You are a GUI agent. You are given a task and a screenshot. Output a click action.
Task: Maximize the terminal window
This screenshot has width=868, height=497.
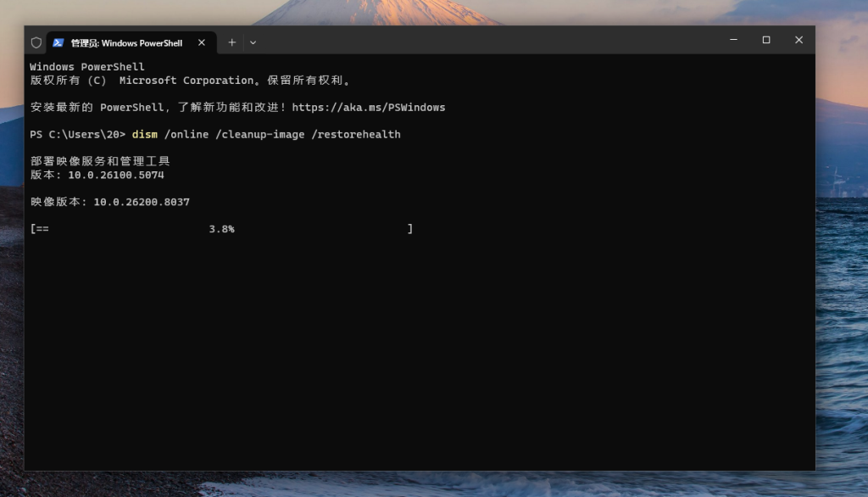click(766, 40)
